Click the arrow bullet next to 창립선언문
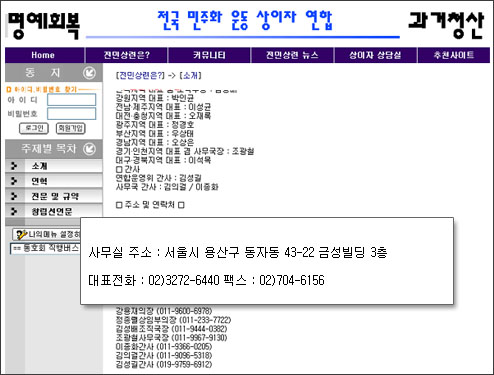The width and height of the screenshot is (494, 375). tap(14, 211)
